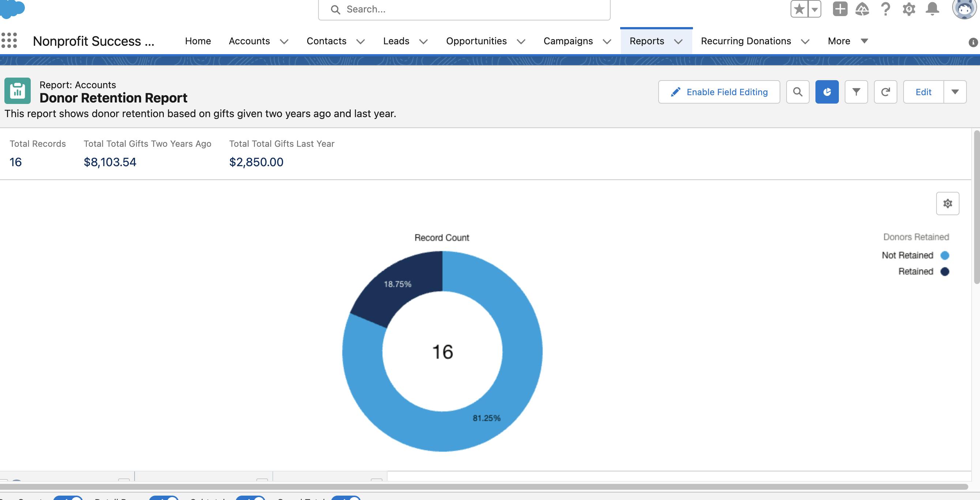Toggle the Row Counts switch
Viewport: 980px width, 500px height.
[x=68, y=498]
